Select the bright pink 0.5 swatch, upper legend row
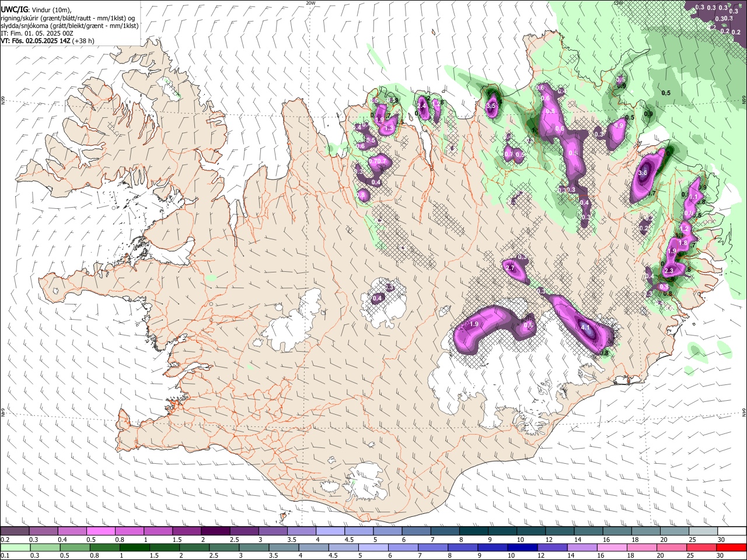The width and height of the screenshot is (747, 560). (100, 531)
